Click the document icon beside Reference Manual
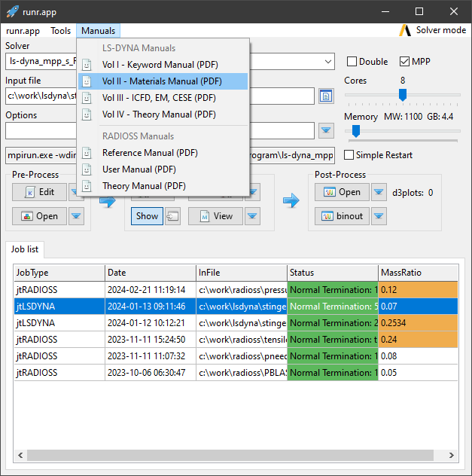472x476 pixels. pos(87,153)
